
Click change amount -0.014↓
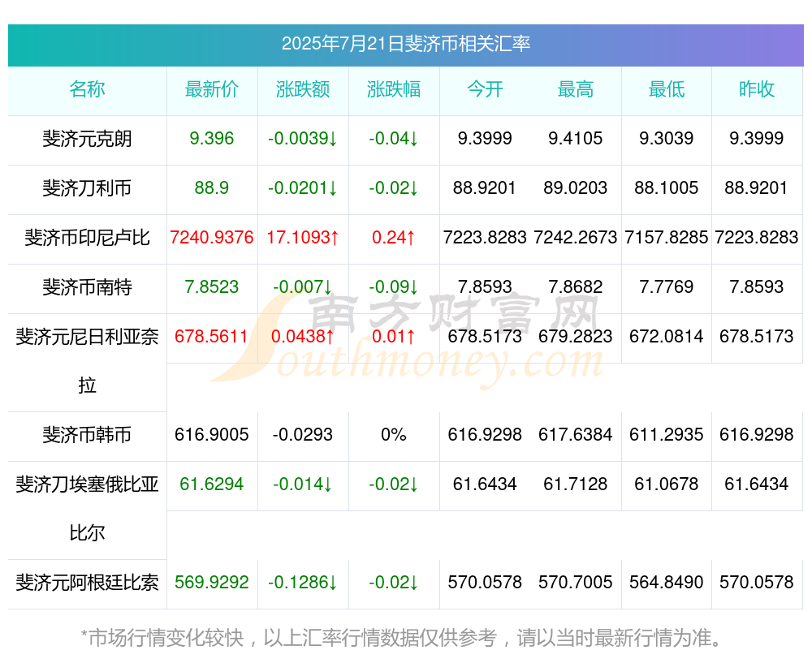click(x=303, y=484)
